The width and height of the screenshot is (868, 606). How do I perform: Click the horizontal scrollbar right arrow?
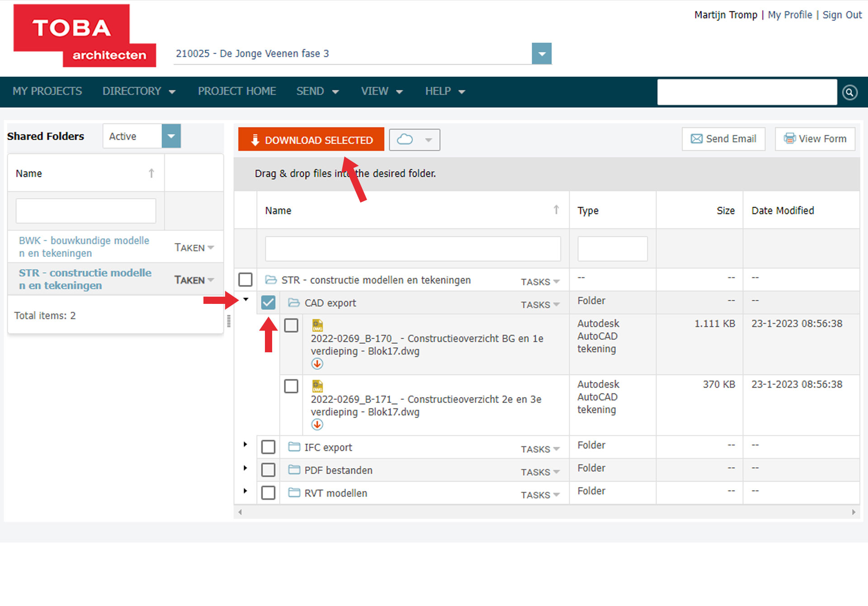pos(854,512)
